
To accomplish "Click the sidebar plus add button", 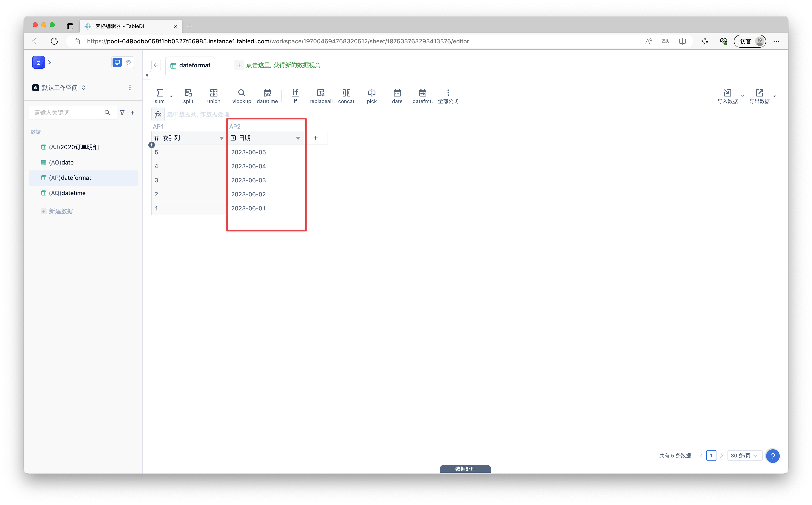I will click(x=133, y=113).
